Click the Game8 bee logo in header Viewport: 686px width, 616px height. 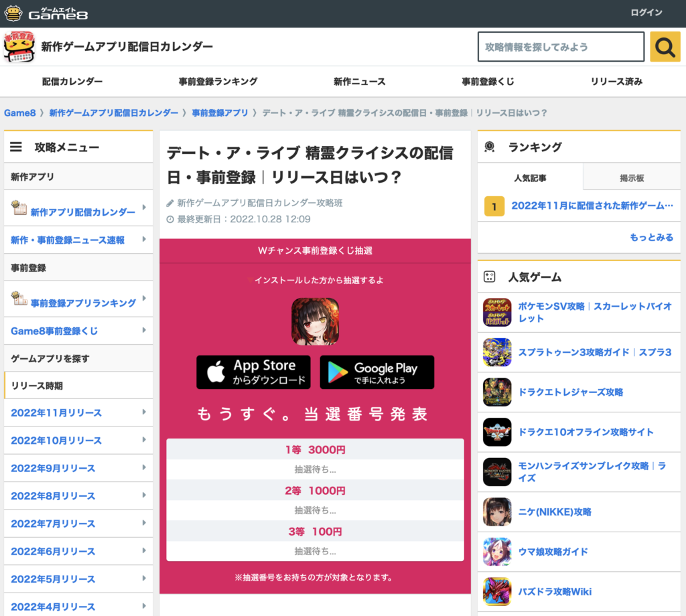13,13
